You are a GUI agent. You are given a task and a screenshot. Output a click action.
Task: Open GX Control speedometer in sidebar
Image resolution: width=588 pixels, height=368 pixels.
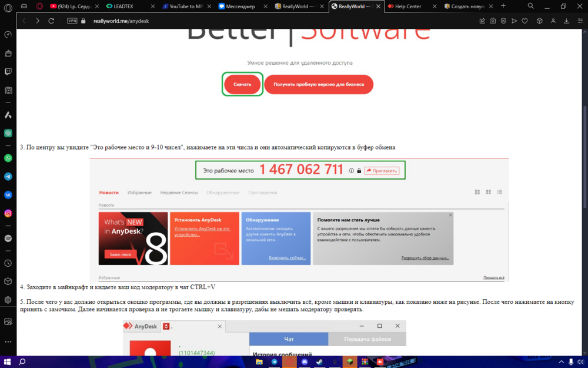pos(8,35)
